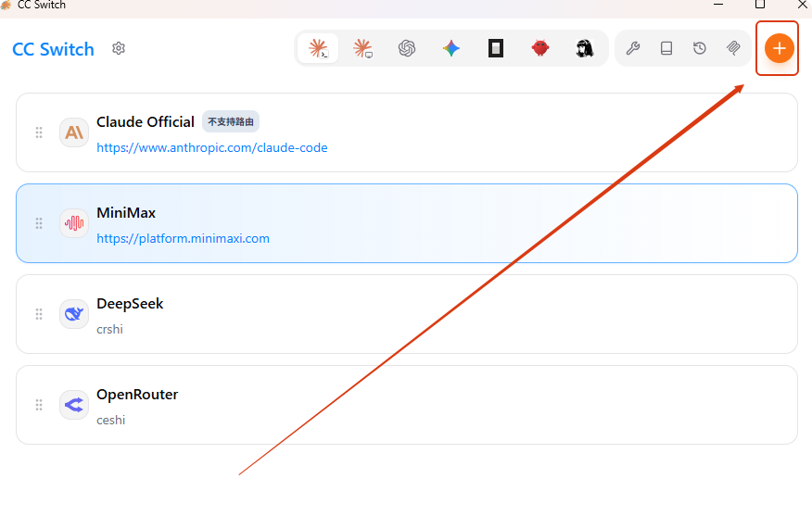Switch to the black square OpenCode tab
The width and height of the screenshot is (812, 529).
click(x=496, y=49)
